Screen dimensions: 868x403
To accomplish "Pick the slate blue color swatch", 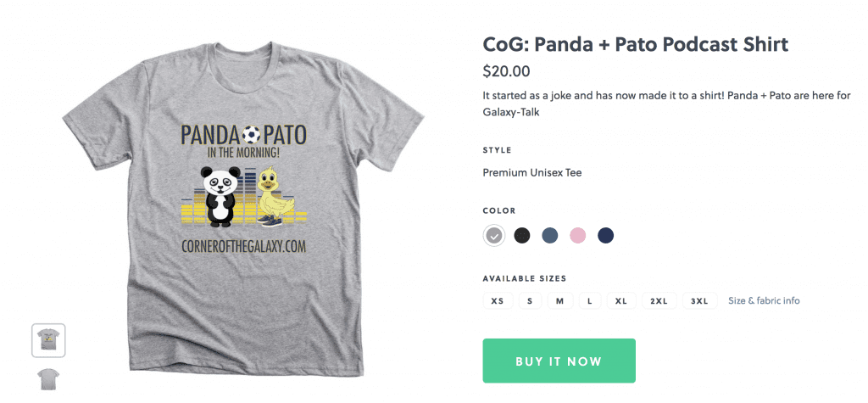I will click(x=549, y=236).
